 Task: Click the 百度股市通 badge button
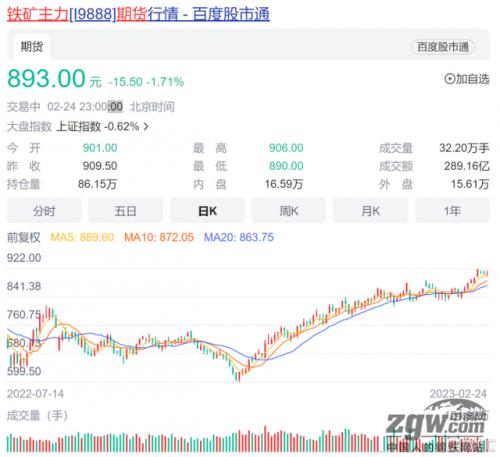tap(443, 47)
